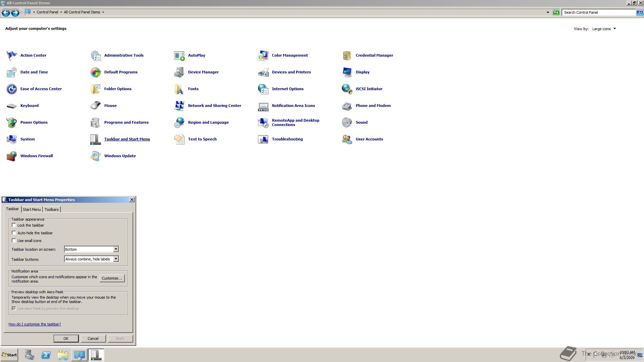The width and height of the screenshot is (644, 362).
Task: Open the Sound speaker icon
Action: click(347, 122)
